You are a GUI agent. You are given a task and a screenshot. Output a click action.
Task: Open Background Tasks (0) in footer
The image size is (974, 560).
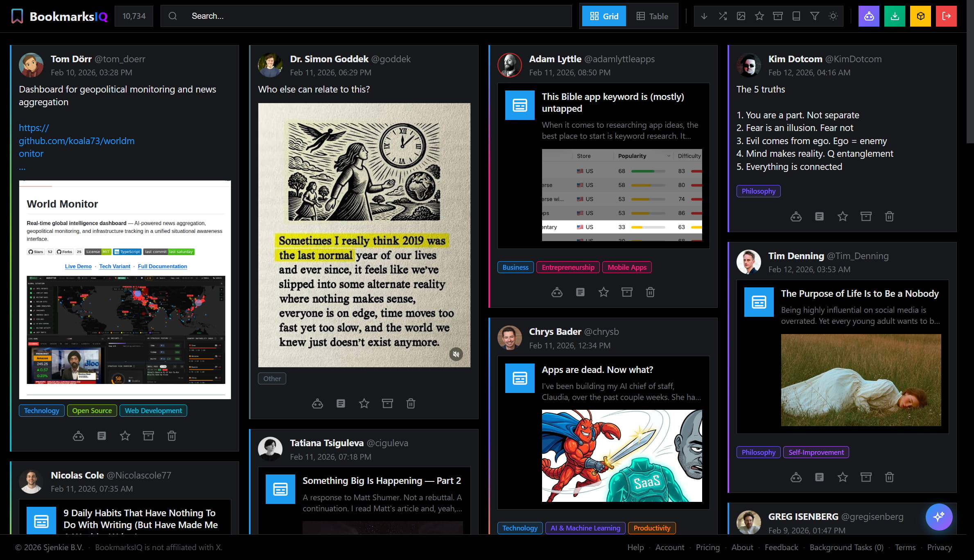coord(846,547)
